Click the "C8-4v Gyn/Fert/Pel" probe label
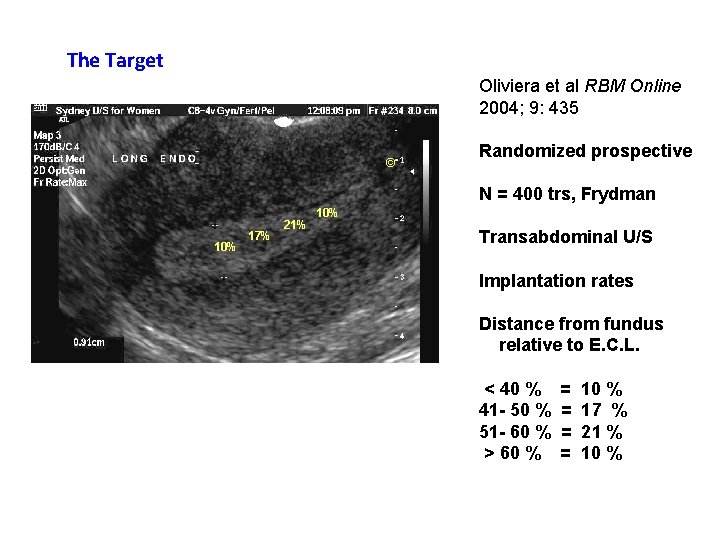This screenshot has height=540, width=720. (231, 111)
